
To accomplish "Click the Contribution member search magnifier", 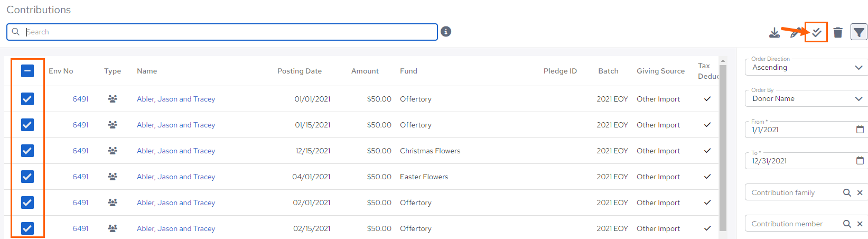I will click(x=847, y=224).
